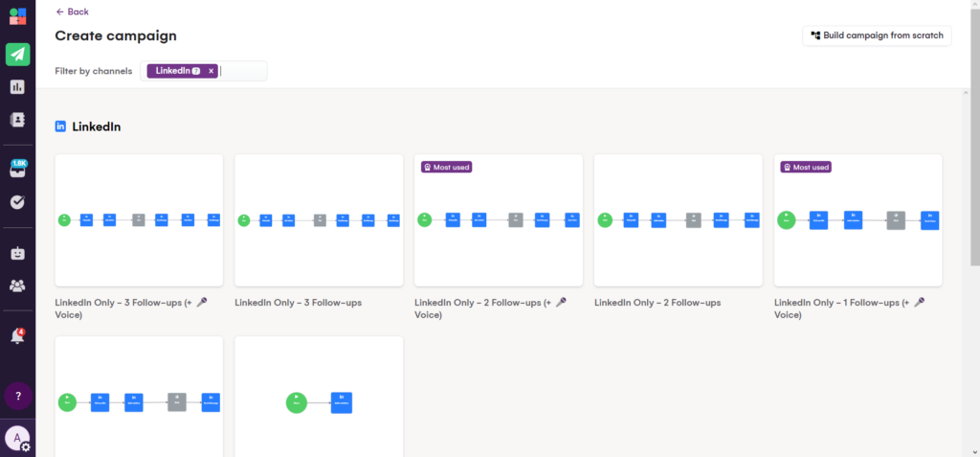Pick the LinkedIn Only – 2 Follow-ups template

point(678,220)
